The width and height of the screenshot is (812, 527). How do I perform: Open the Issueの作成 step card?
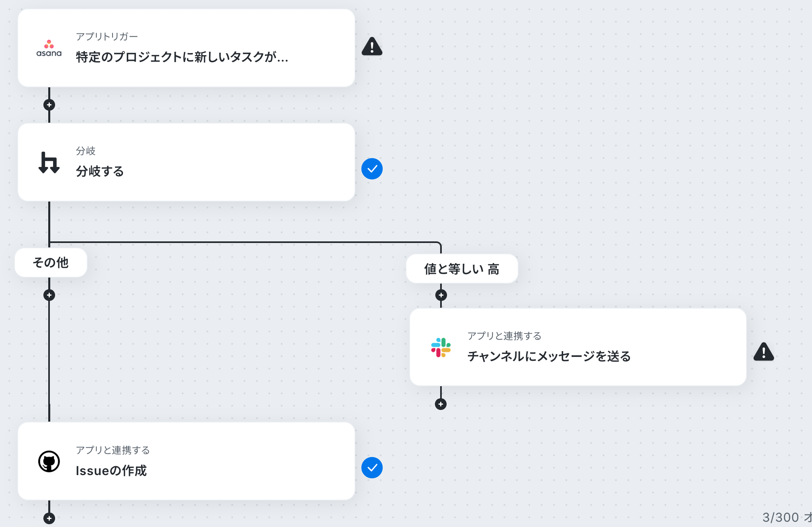point(187,461)
